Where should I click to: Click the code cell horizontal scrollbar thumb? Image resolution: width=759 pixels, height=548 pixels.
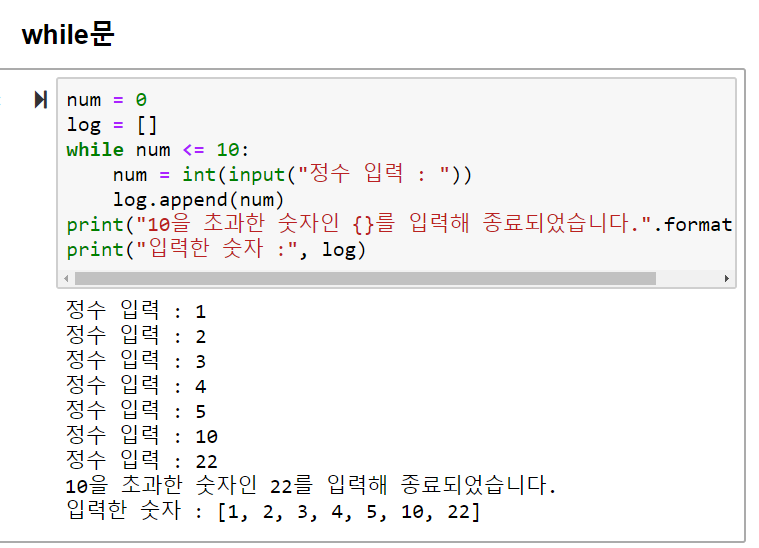(x=365, y=278)
